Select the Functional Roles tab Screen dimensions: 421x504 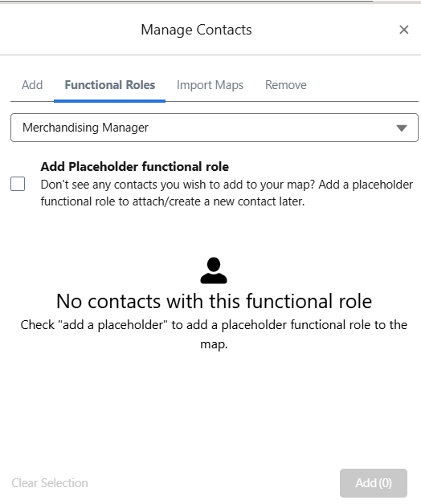[x=110, y=85]
